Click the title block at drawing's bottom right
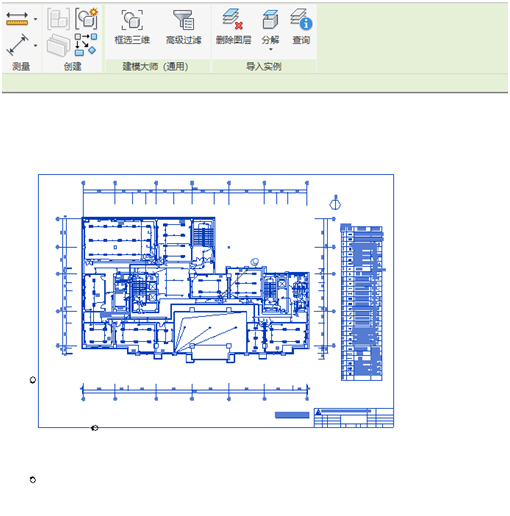Viewport: 510px width, 516px height. (x=354, y=417)
